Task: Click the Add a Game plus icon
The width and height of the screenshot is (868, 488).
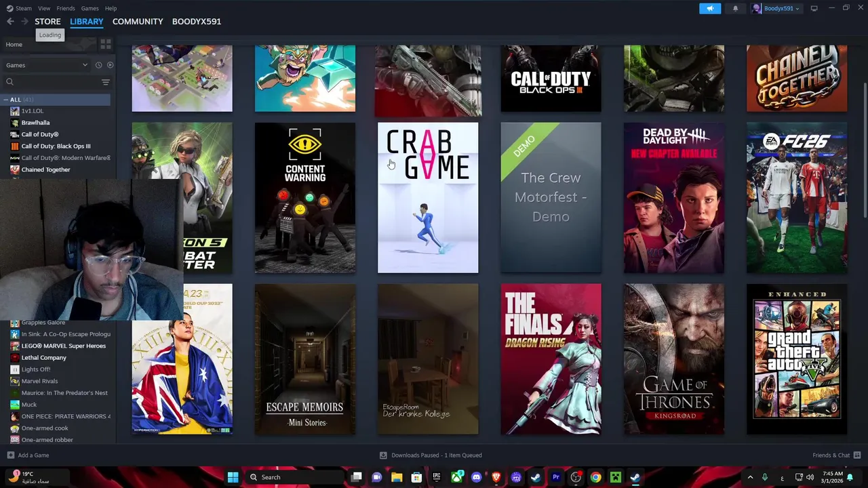Action: pyautogui.click(x=10, y=455)
